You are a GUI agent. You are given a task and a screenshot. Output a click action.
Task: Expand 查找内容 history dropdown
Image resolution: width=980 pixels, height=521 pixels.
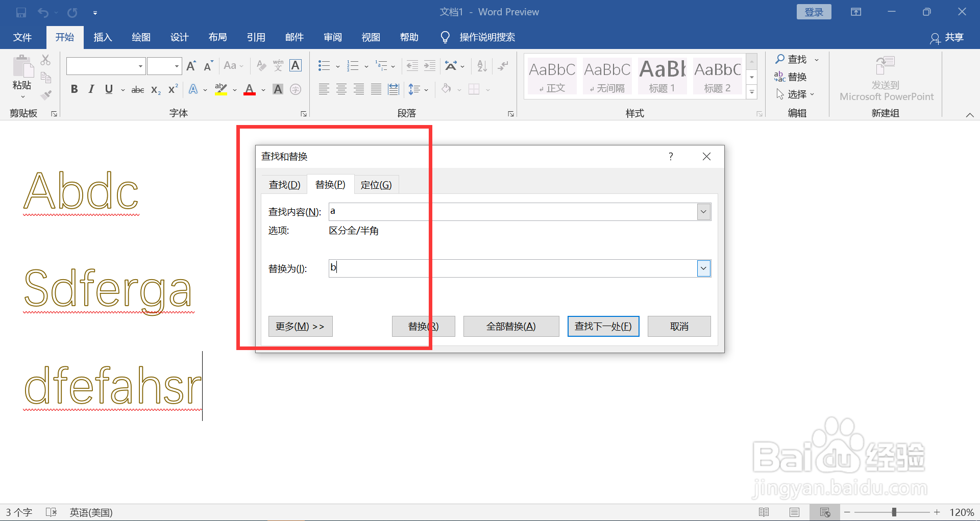704,212
